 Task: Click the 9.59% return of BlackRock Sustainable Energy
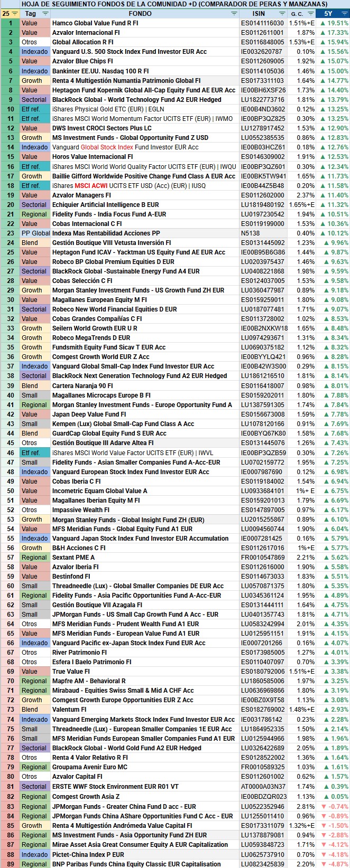tap(333, 271)
